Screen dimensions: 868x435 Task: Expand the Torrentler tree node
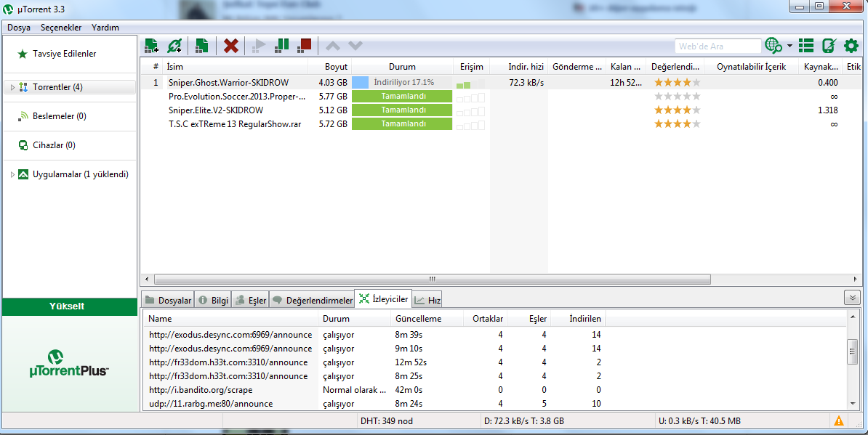[12, 88]
